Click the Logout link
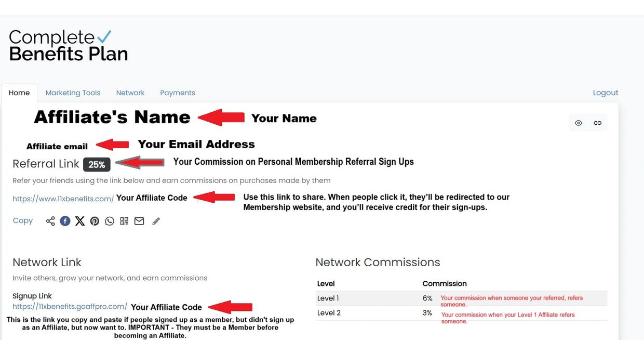 click(x=606, y=93)
